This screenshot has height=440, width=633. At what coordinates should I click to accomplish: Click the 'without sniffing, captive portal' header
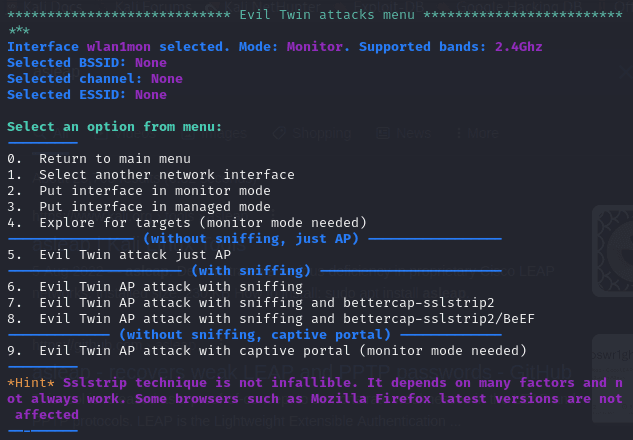coord(255,335)
